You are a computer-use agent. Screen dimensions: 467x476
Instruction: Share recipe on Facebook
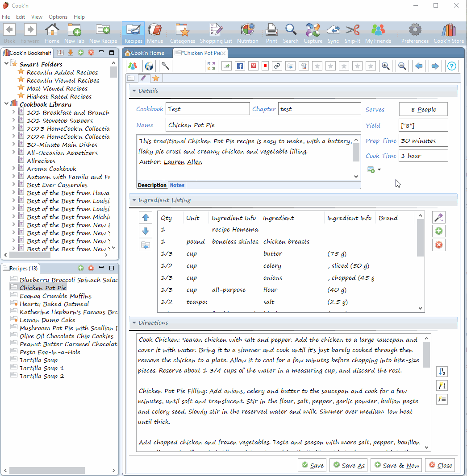pos(240,66)
